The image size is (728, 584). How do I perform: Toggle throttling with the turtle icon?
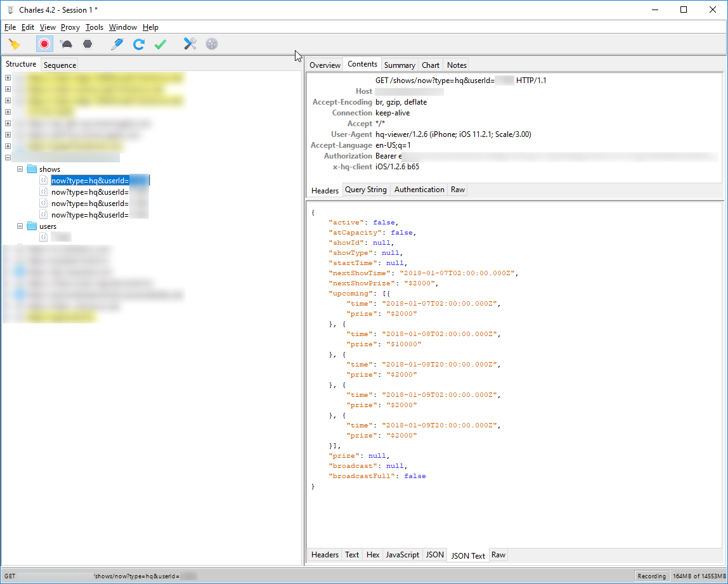(66, 44)
